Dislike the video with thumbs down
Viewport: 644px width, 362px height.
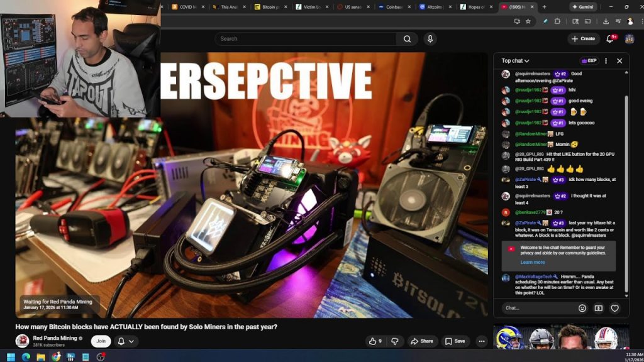[x=395, y=341]
